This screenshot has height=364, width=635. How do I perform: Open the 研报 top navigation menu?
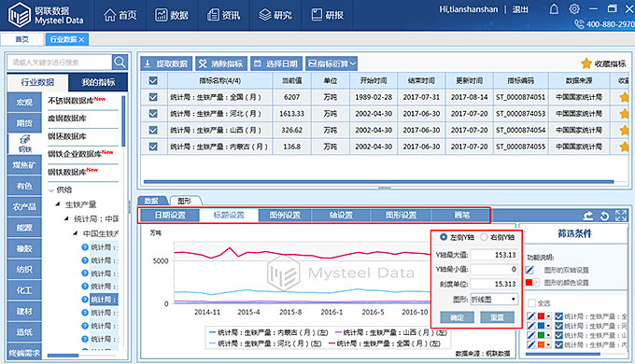coord(327,15)
